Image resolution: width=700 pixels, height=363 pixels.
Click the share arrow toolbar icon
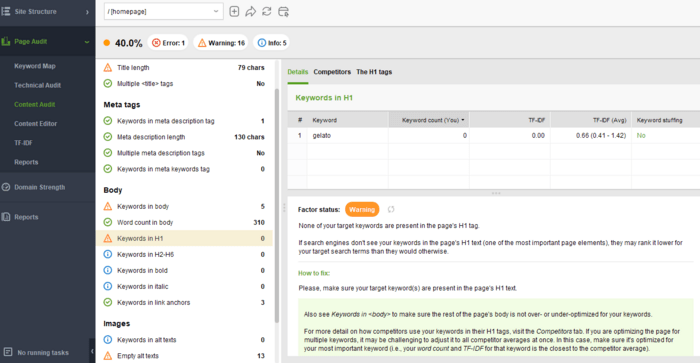click(x=250, y=12)
